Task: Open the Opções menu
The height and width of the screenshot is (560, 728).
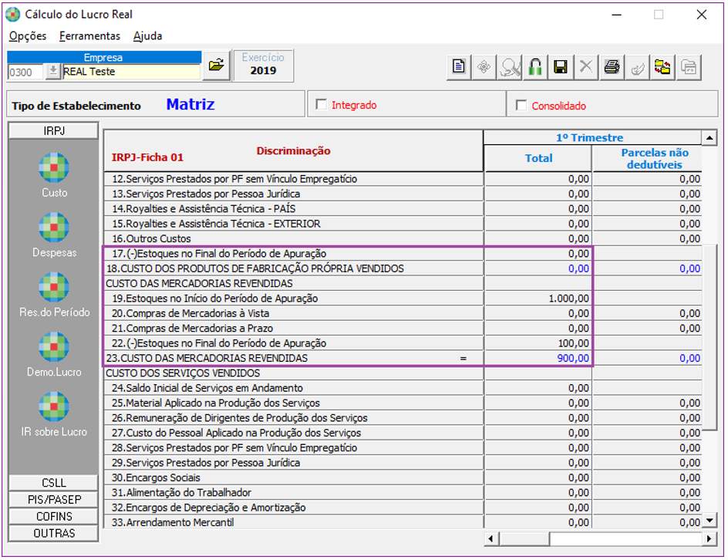Action: pos(28,35)
